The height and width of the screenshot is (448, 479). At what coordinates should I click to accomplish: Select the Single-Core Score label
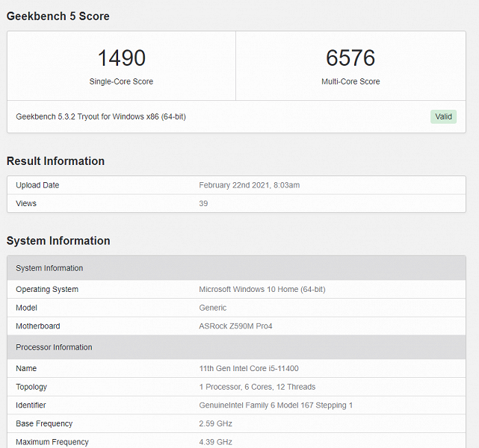point(121,81)
